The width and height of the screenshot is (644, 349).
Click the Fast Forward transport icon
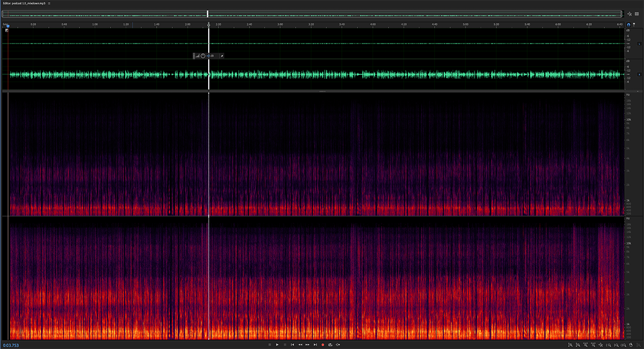[307, 345]
